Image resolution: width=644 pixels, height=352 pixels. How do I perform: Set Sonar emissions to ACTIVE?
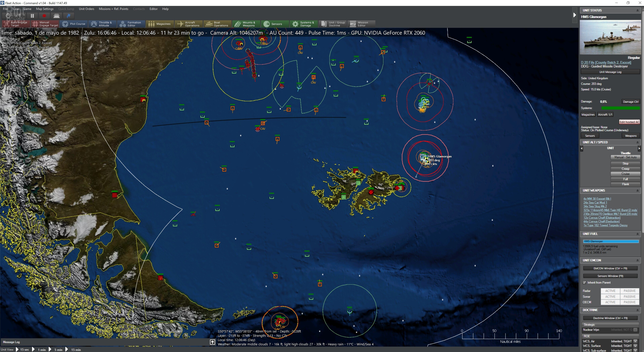pos(610,297)
